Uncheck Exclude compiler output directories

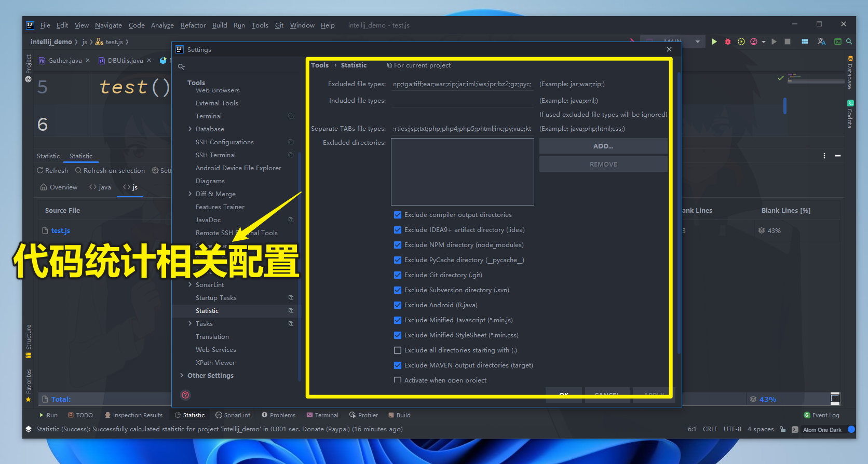click(x=398, y=215)
